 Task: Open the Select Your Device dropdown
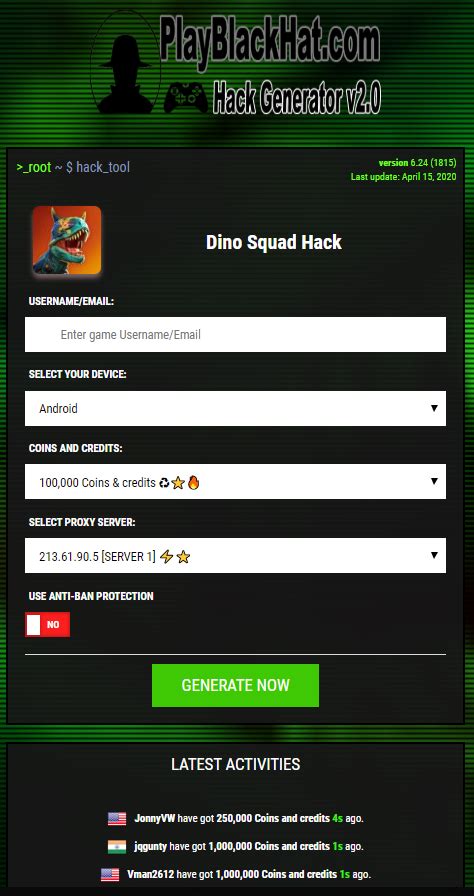[x=235, y=409]
